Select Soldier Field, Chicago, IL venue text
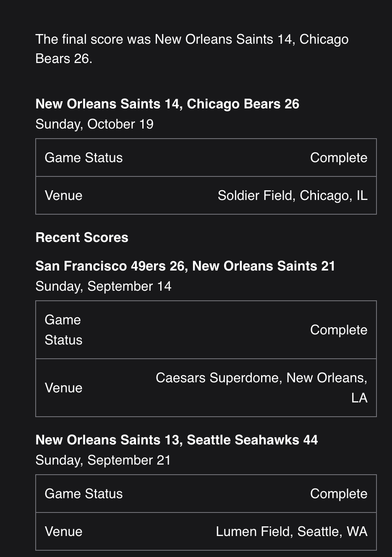The height and width of the screenshot is (557, 392). (292, 196)
